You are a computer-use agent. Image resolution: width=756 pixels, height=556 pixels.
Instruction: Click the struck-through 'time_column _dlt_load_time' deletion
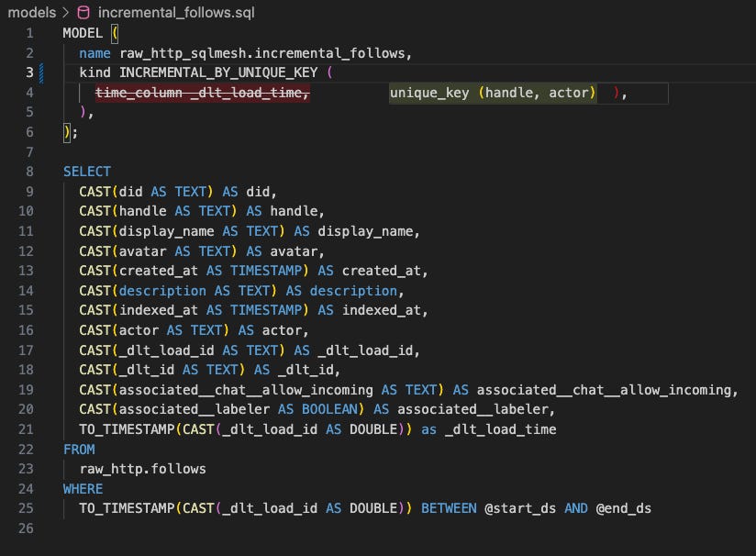[202, 93]
